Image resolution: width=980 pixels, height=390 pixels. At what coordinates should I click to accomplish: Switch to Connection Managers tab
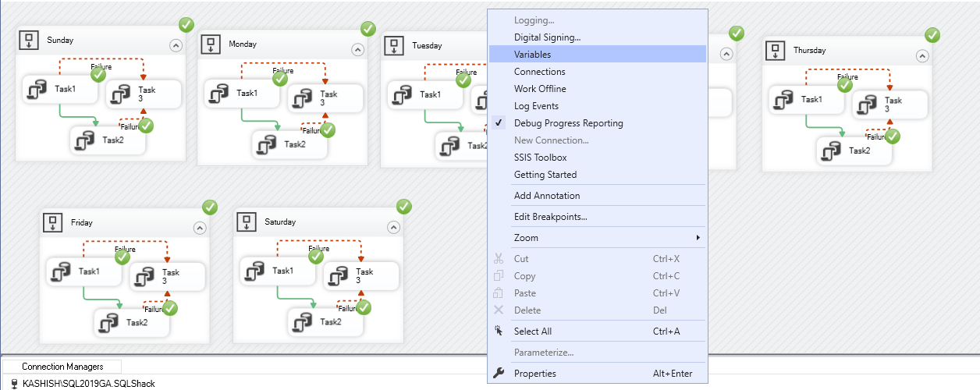(62, 367)
